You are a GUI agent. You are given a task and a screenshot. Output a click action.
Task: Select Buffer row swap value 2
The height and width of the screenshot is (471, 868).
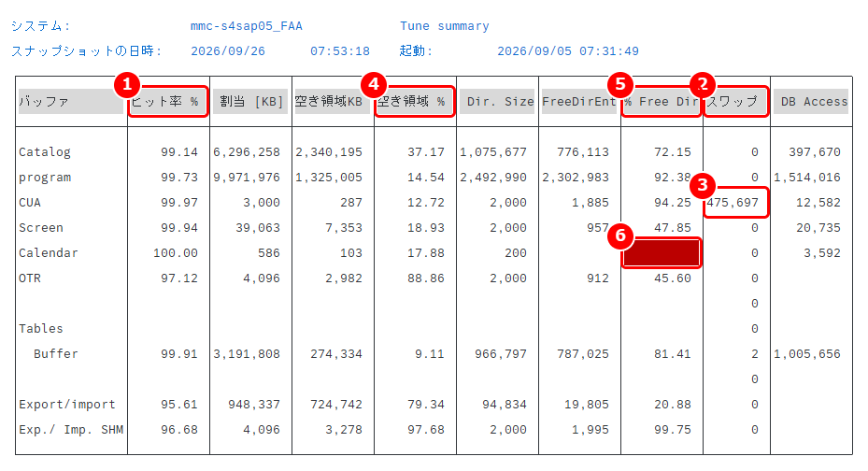tap(755, 353)
